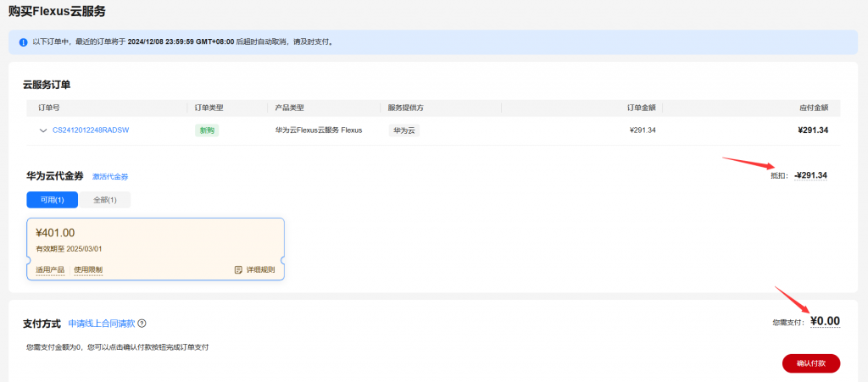Open the 详细规则 text link
Viewport: 868px width, 382px height.
pyautogui.click(x=260, y=269)
